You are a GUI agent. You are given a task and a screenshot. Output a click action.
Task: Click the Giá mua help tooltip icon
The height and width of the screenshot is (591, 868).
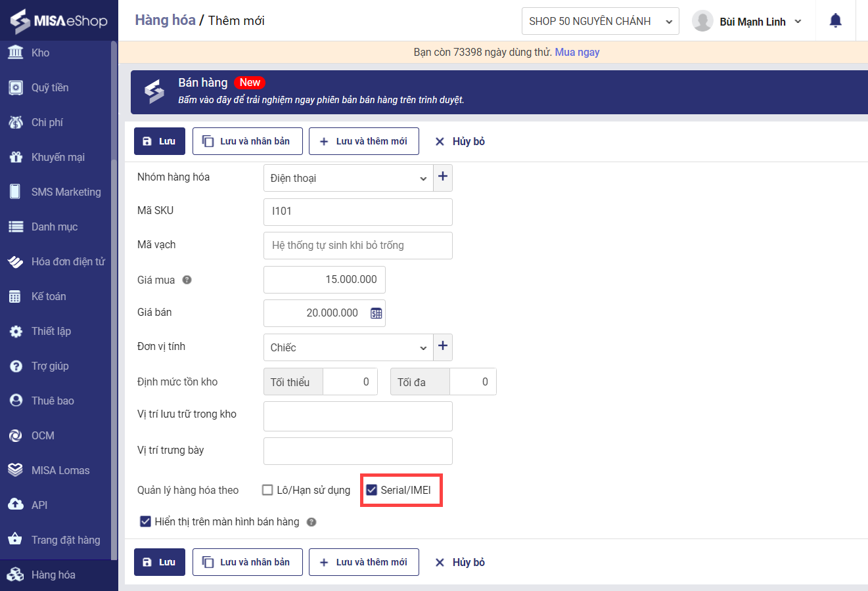point(187,280)
